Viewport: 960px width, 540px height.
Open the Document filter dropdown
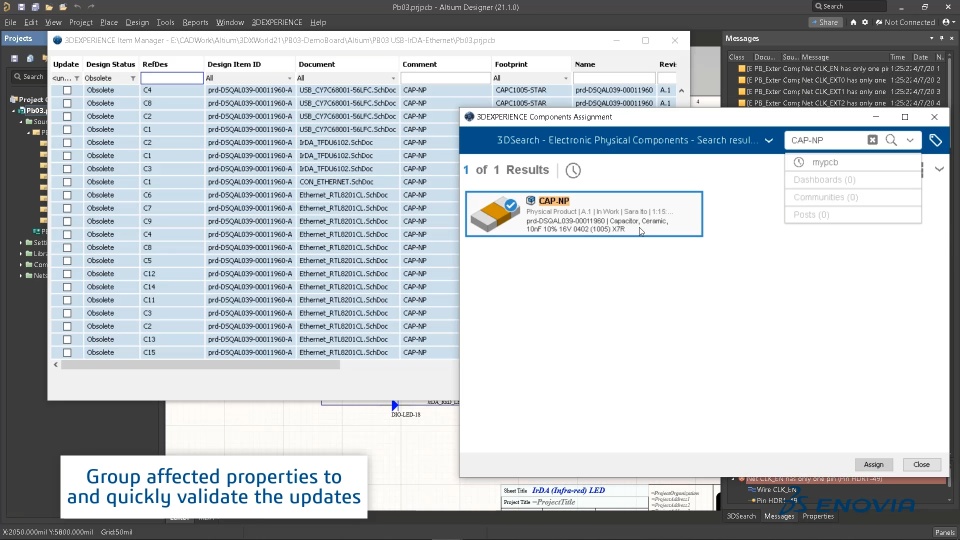393,78
